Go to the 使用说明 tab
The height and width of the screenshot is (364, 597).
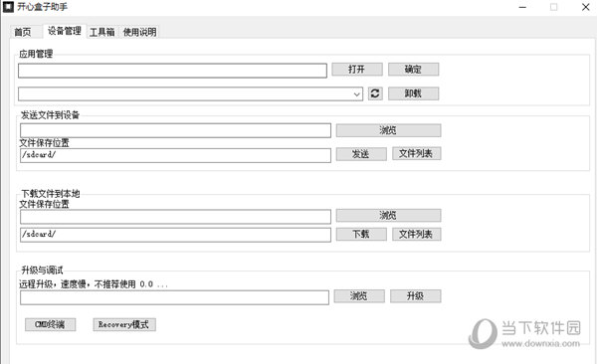point(139,32)
